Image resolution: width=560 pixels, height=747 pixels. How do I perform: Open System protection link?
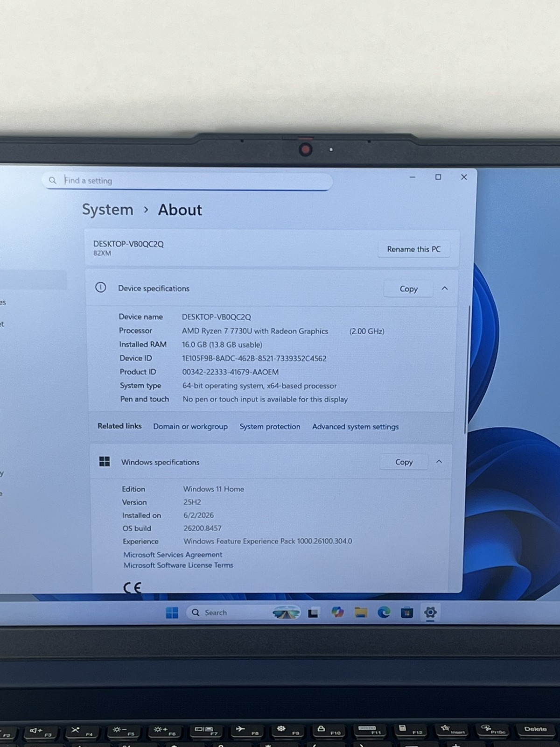click(x=270, y=426)
